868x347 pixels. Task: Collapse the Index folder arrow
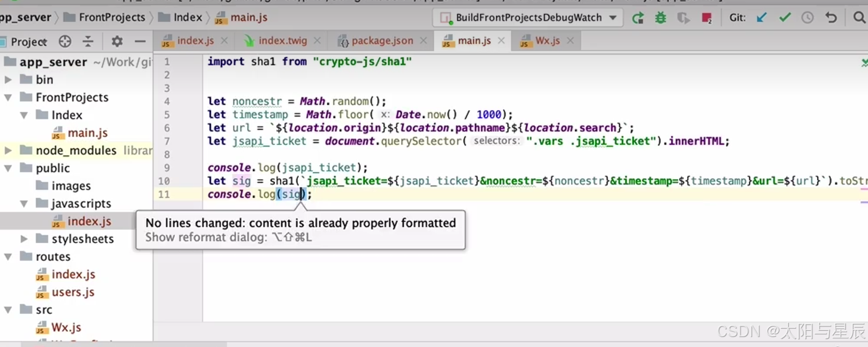(x=24, y=115)
